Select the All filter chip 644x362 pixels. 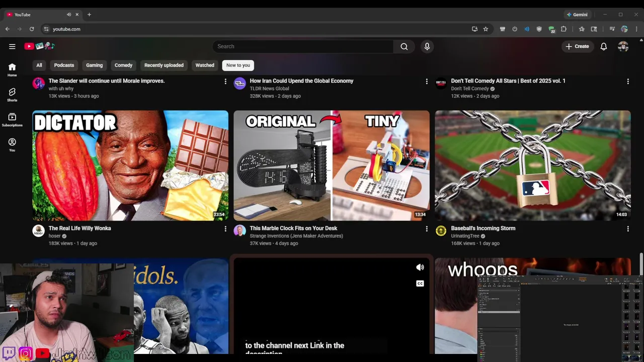pos(39,65)
